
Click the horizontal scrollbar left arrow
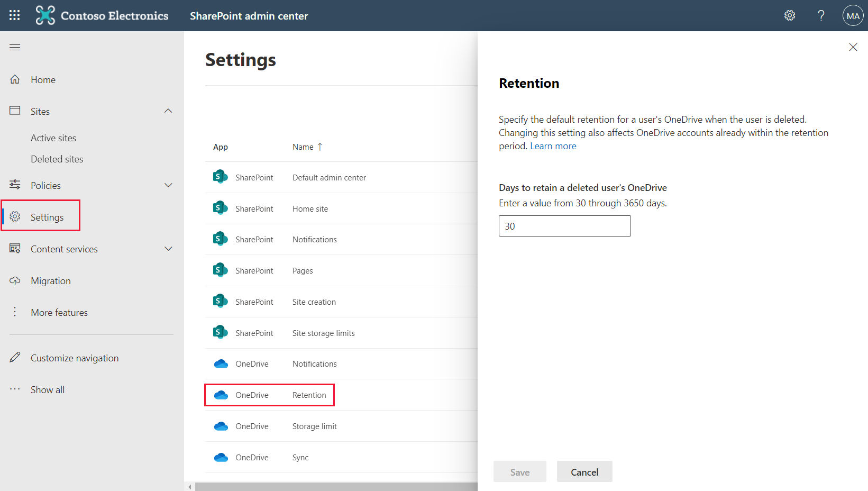[x=190, y=487]
